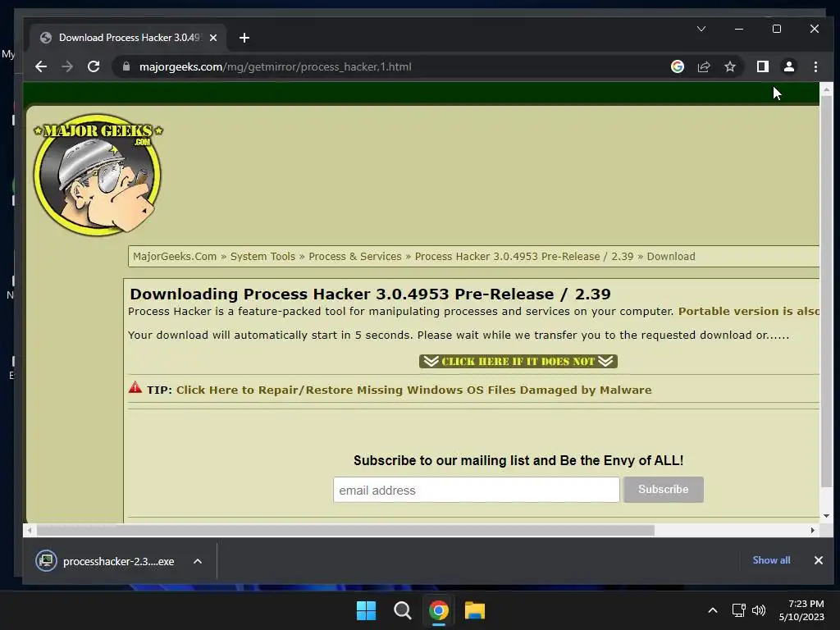
Task: Open the tab search dropdown chevron
Action: pos(701,29)
